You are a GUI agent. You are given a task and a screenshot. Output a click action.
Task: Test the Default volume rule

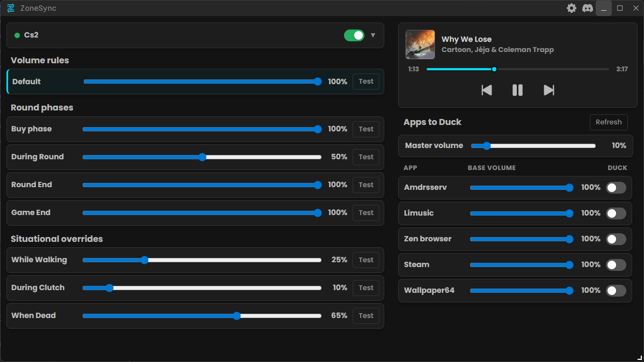coord(366,82)
